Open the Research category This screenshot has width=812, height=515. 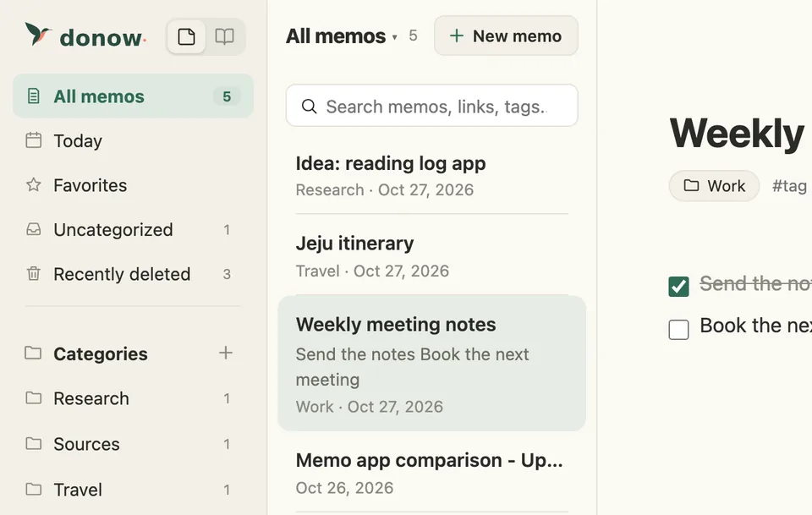click(x=133, y=398)
